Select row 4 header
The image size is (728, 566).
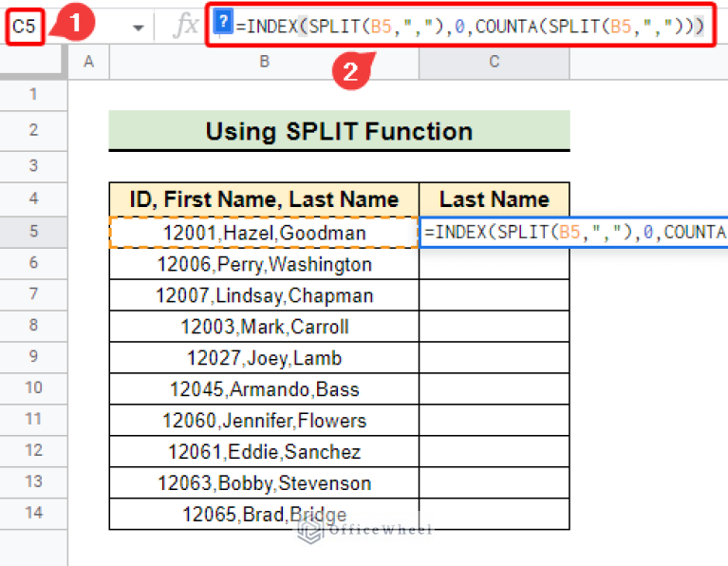point(33,198)
